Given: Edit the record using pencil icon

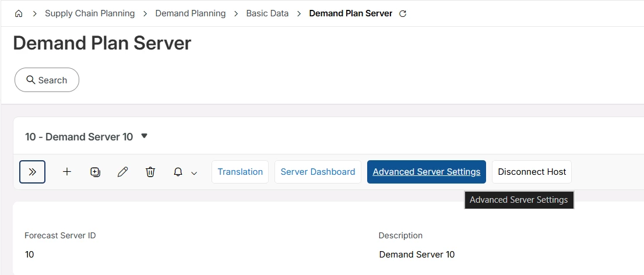Looking at the screenshot, I should pyautogui.click(x=122, y=172).
